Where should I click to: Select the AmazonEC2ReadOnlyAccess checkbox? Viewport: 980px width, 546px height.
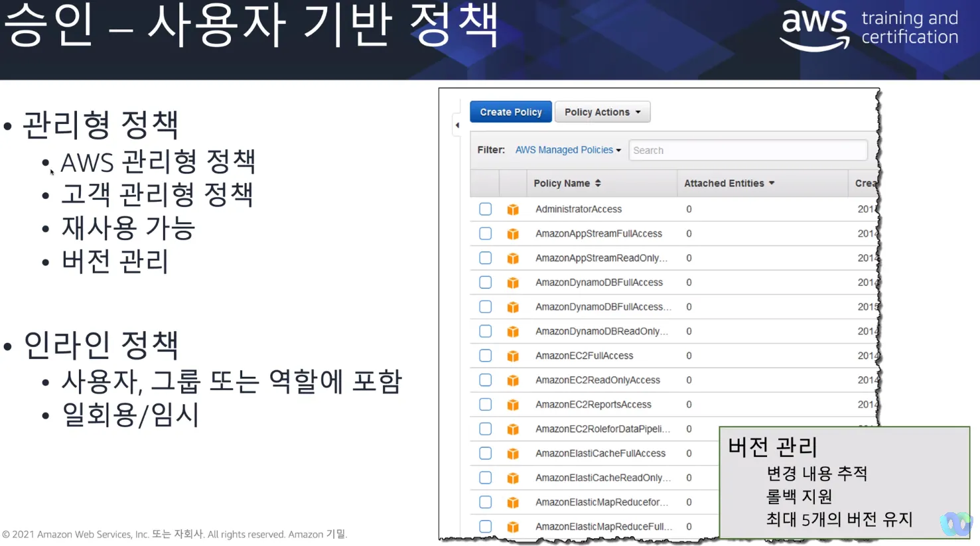tap(486, 380)
